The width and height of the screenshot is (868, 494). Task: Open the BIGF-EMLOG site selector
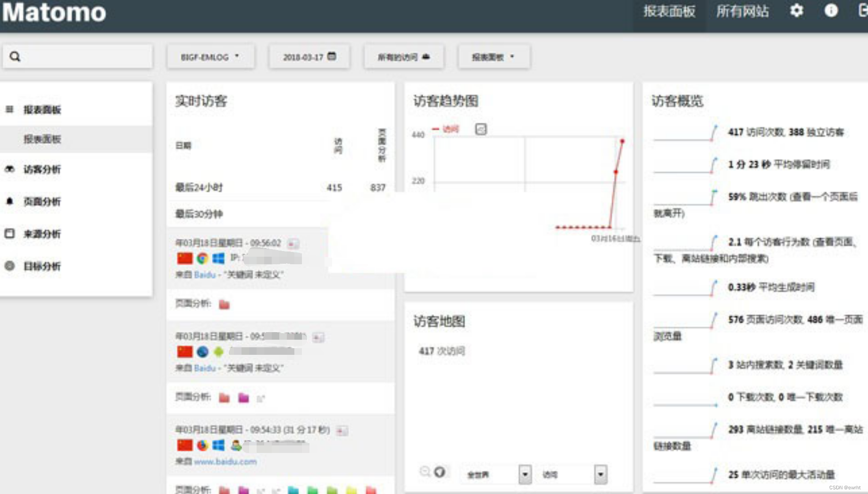coord(210,57)
